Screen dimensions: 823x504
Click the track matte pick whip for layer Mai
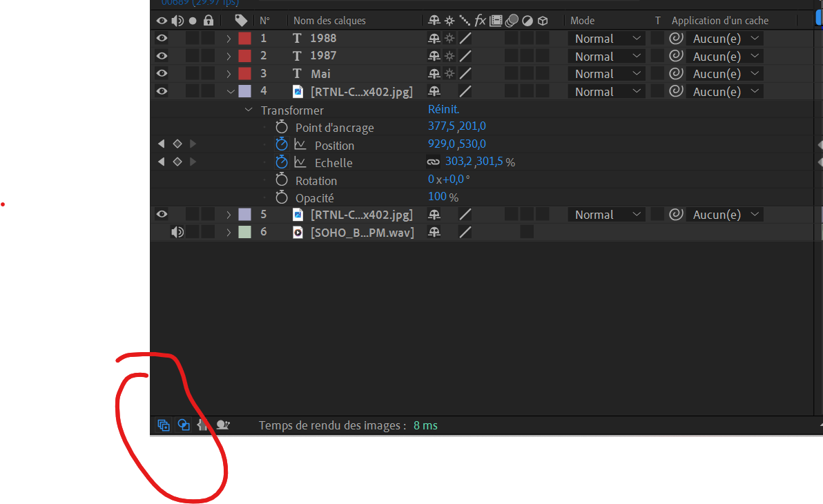tap(676, 73)
